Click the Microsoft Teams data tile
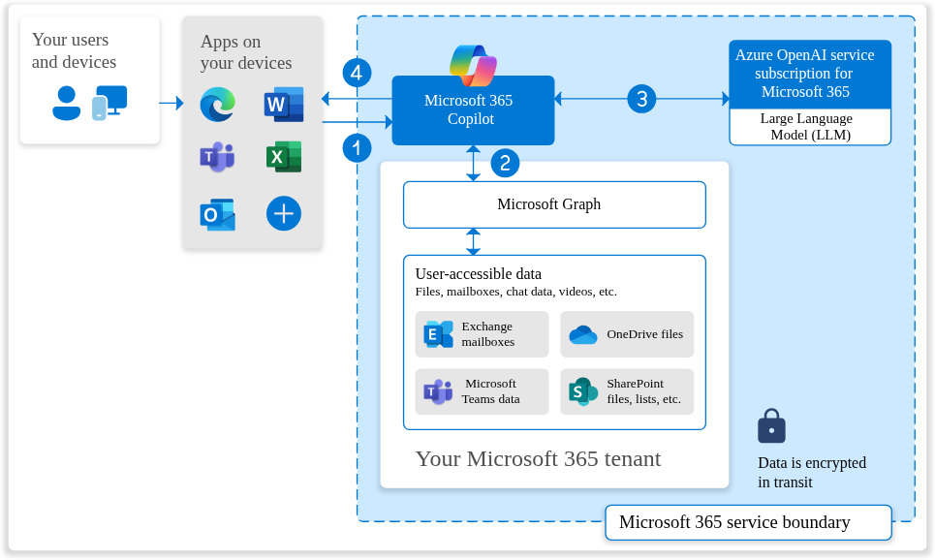 coord(482,391)
